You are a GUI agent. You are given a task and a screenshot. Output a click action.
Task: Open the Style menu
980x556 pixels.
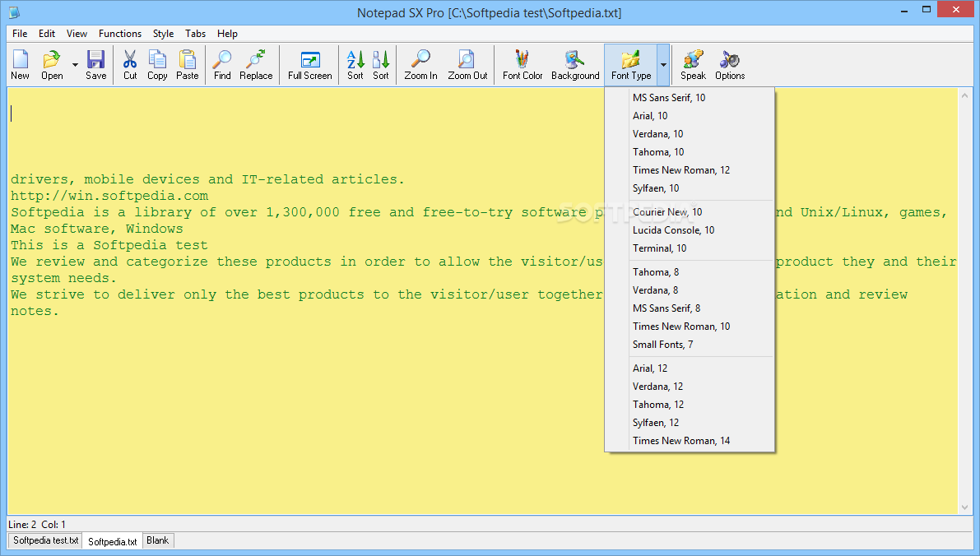pyautogui.click(x=163, y=34)
